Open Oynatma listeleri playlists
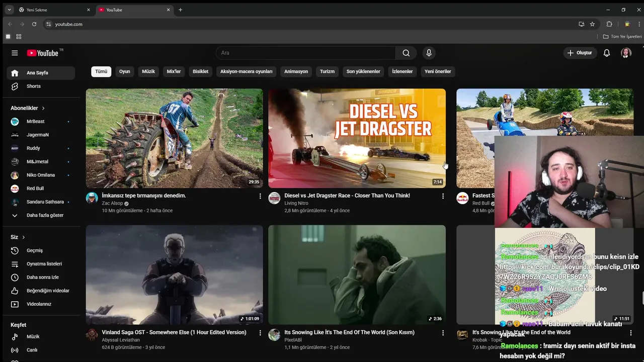The height and width of the screenshot is (362, 644). (x=41, y=264)
